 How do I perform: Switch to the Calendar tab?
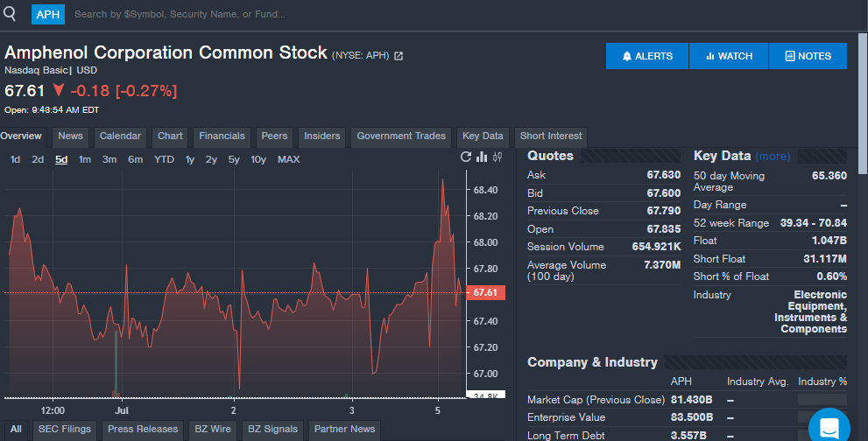(x=120, y=136)
